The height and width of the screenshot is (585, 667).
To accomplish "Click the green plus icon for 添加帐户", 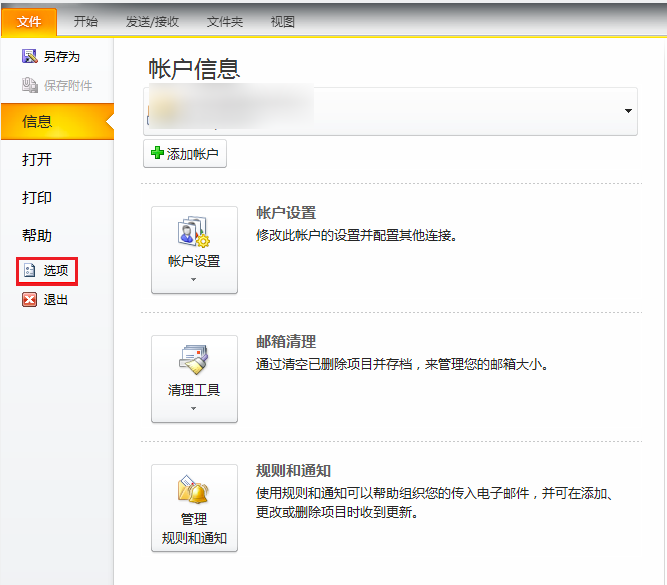I will click(x=157, y=154).
